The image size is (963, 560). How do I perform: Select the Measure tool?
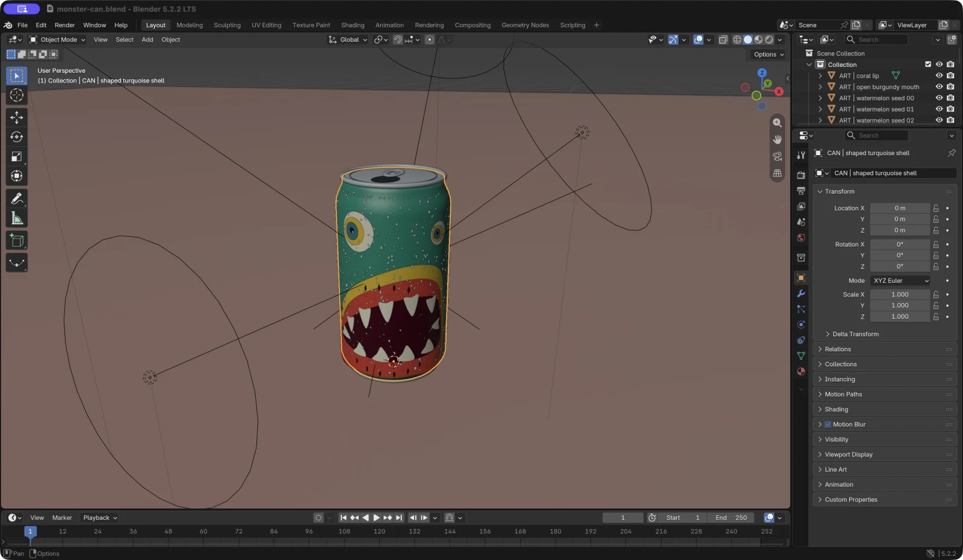(17, 218)
